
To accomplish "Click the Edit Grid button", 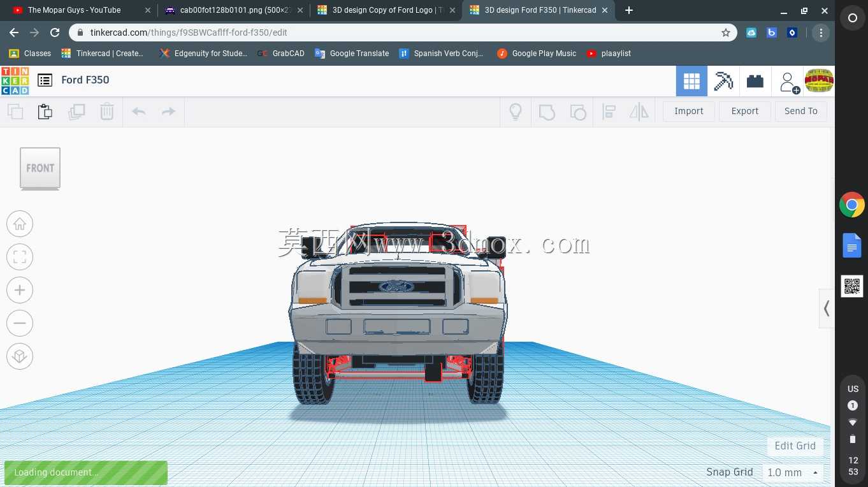I will [x=795, y=446].
